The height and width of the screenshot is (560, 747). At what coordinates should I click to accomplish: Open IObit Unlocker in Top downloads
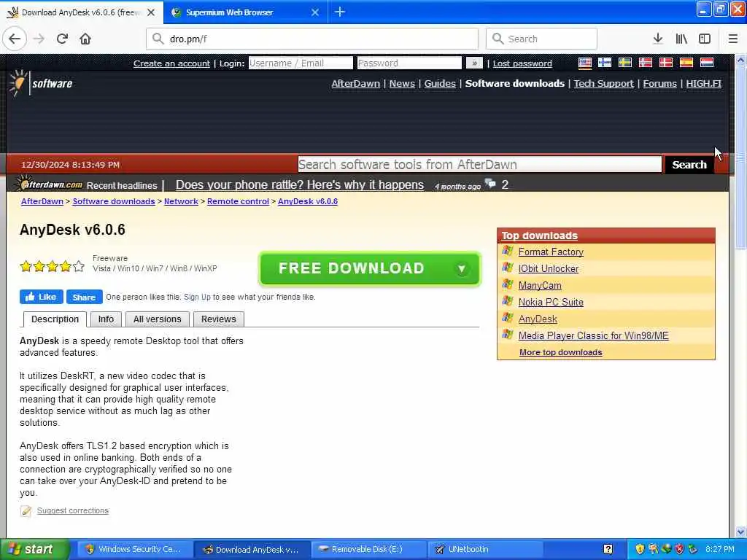(x=549, y=268)
